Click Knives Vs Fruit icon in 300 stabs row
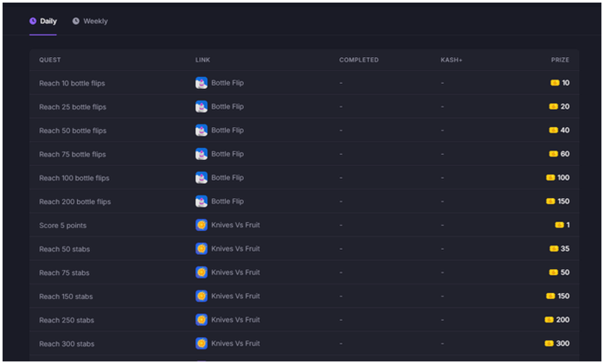The image size is (604, 364). point(202,343)
